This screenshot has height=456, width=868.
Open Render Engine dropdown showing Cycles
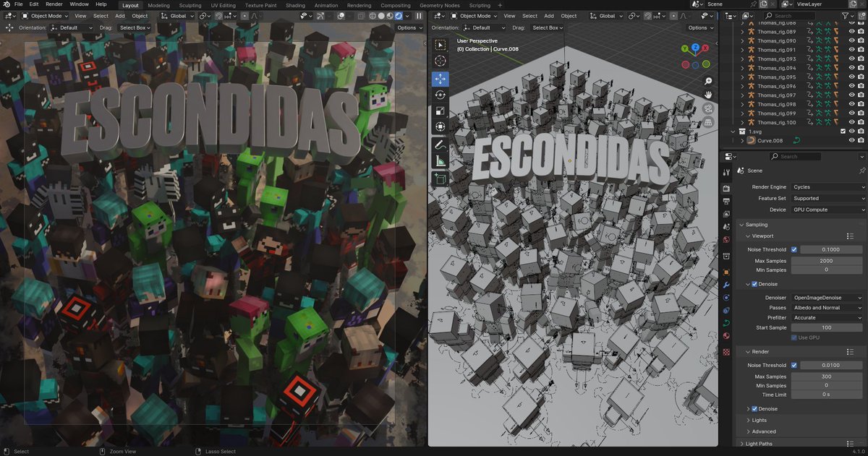(828, 187)
